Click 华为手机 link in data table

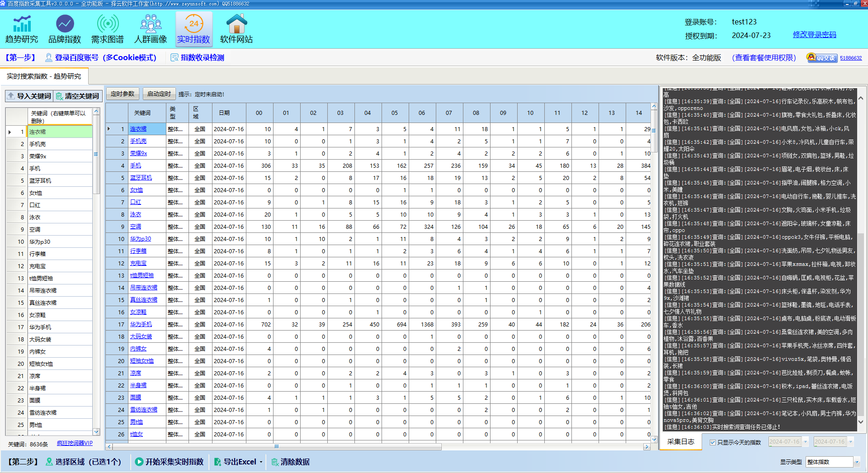(141, 324)
